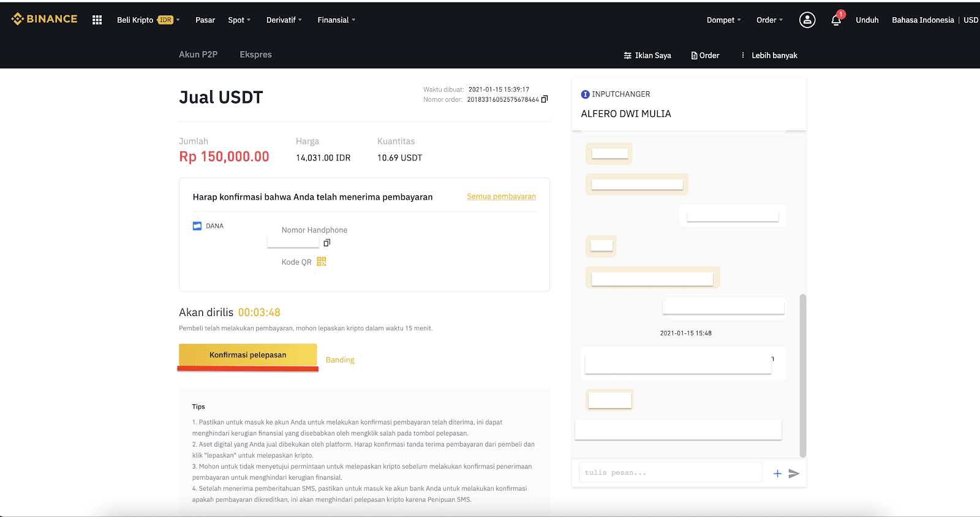Screen dimensions: 980x517
Task: Click the price 14,031.00 IDR
Action: pyautogui.click(x=323, y=158)
